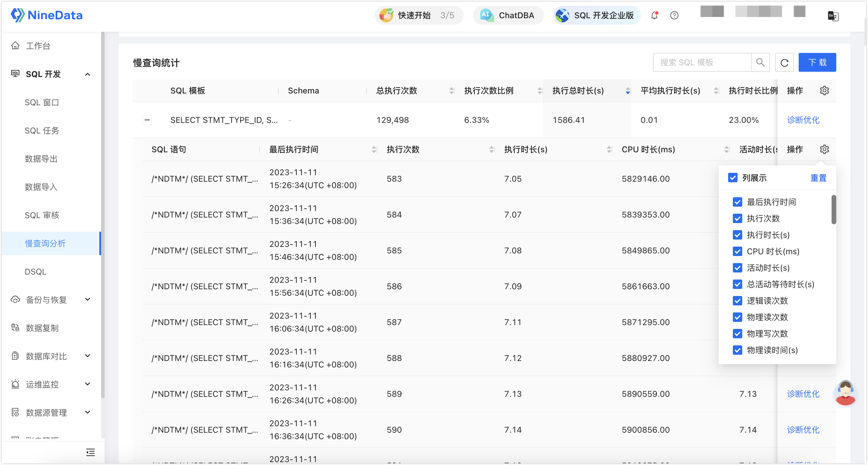Image resolution: width=868 pixels, height=465 pixels.
Task: Collapse the sidebar menu icon
Action: 90,452
